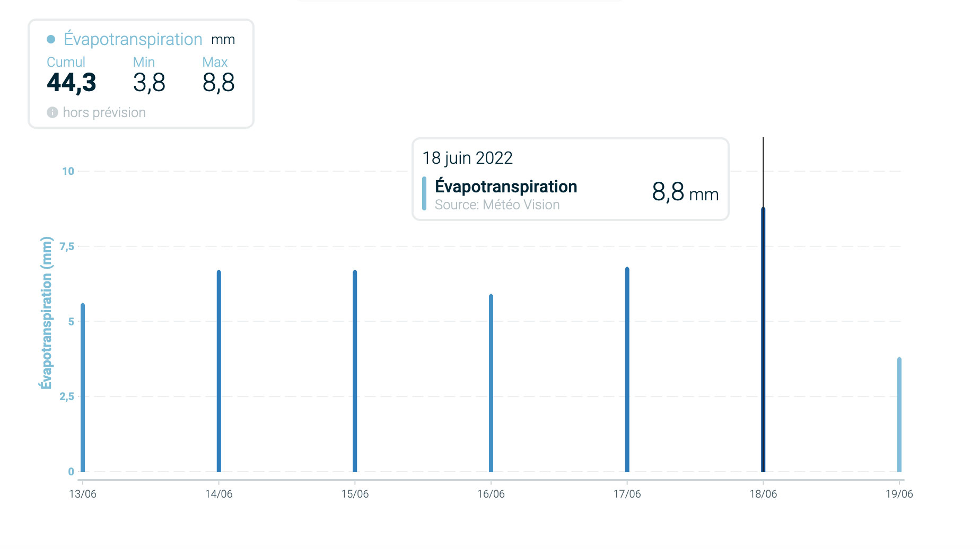980x549 pixels.
Task: Click the Max value 8,8
Action: pos(218,83)
